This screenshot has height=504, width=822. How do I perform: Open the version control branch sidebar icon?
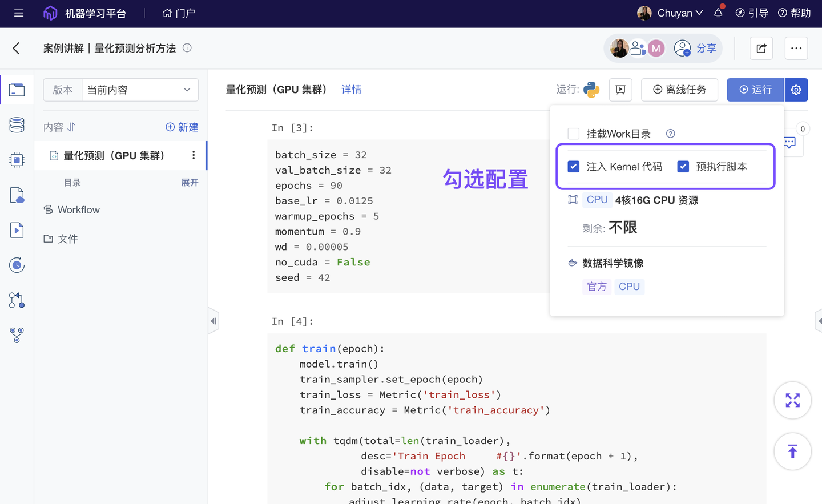pyautogui.click(x=17, y=300)
